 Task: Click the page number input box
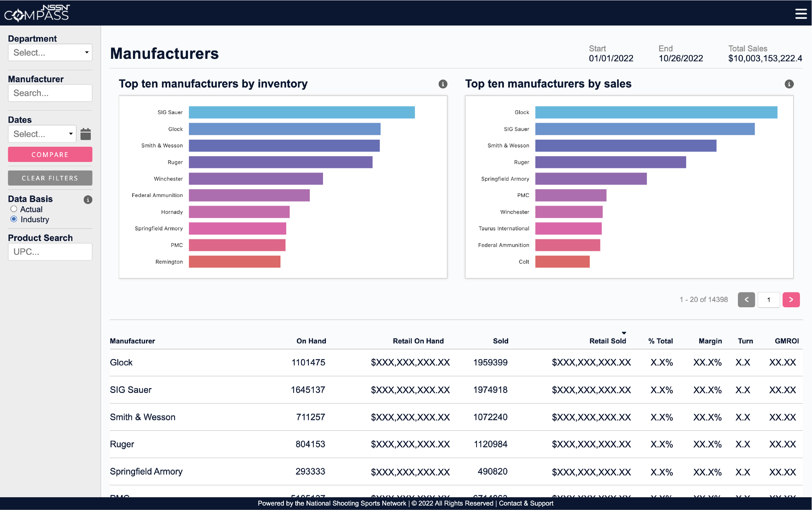[769, 300]
